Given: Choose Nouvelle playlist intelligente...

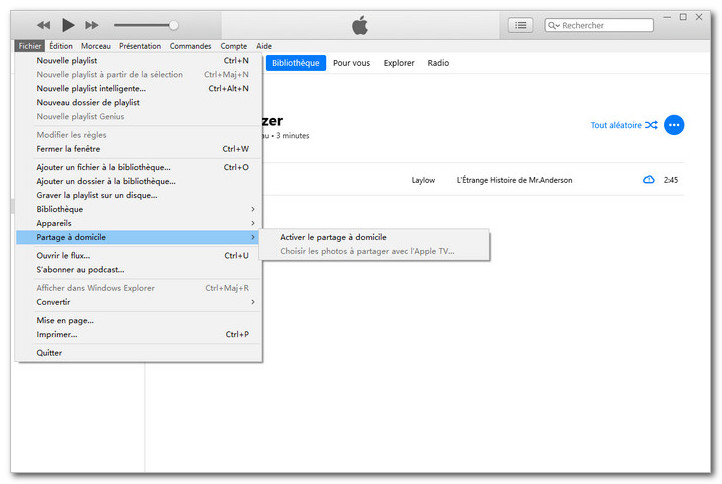Looking at the screenshot, I should tap(139, 88).
